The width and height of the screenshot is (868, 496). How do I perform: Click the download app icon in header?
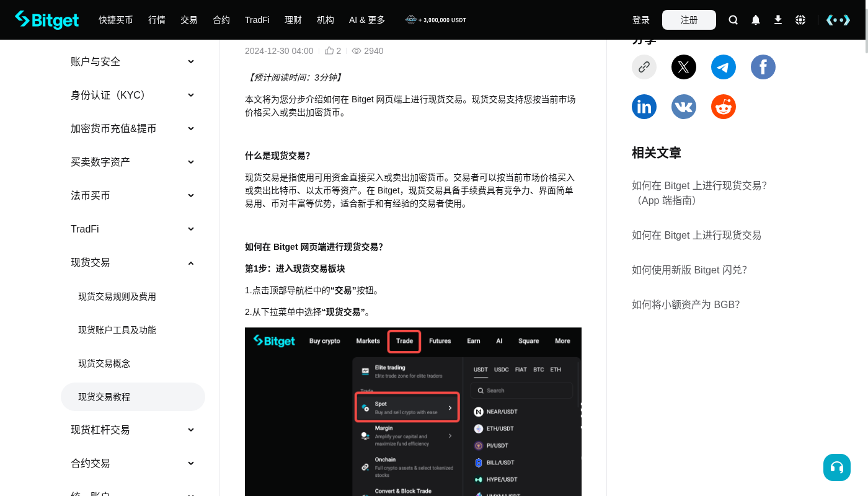[x=777, y=20]
